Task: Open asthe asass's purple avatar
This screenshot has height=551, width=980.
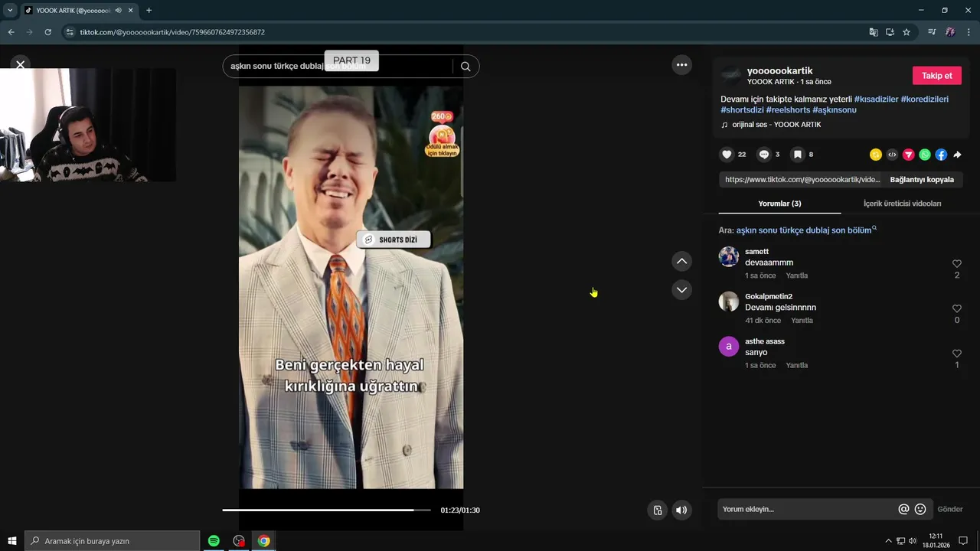Action: point(729,347)
